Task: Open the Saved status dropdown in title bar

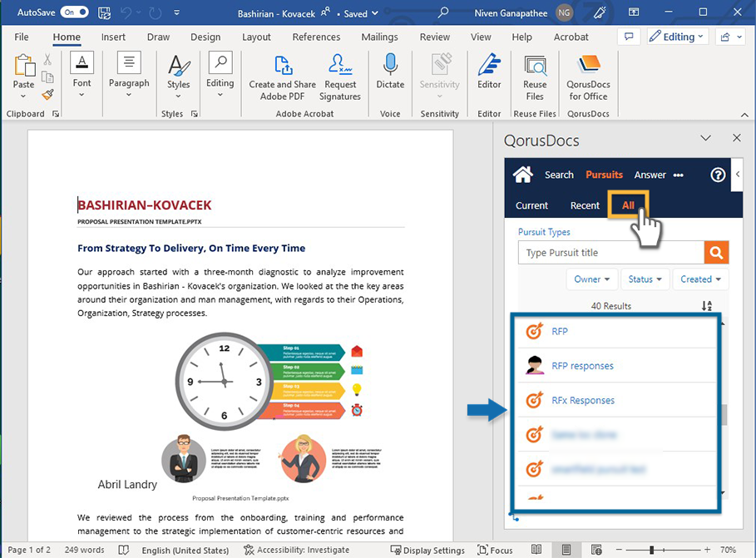Action: click(x=361, y=13)
